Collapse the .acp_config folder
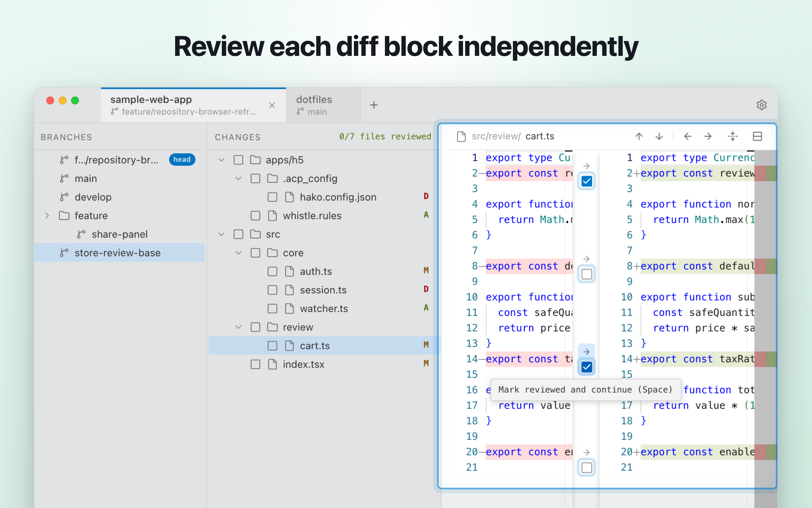Screen dimensions: 812x508 pos(238,178)
